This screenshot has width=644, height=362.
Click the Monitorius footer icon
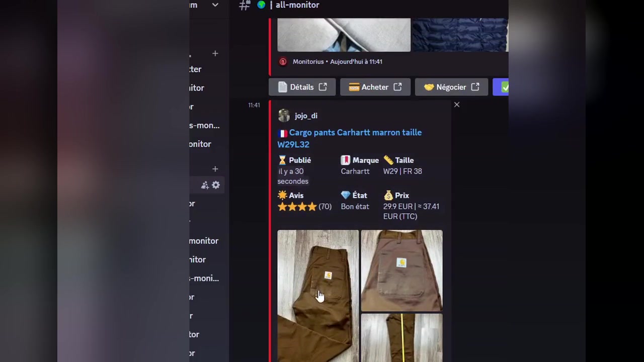283,61
